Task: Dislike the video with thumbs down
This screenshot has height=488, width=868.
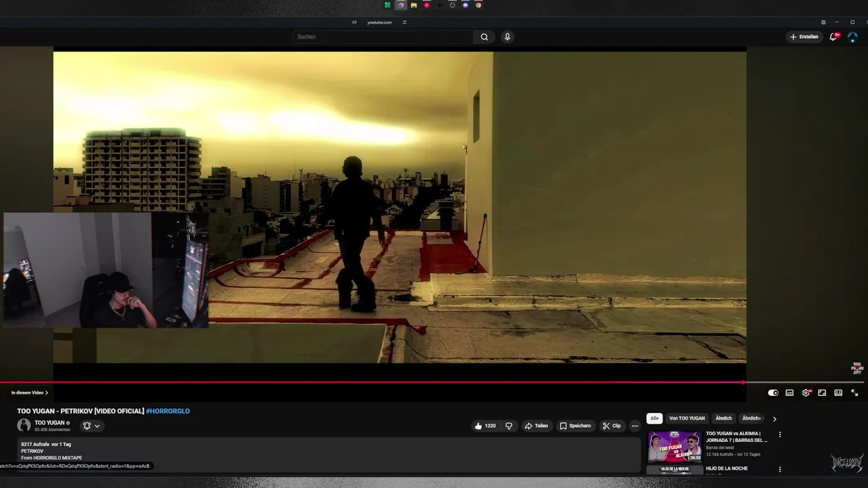Action: pos(509,426)
